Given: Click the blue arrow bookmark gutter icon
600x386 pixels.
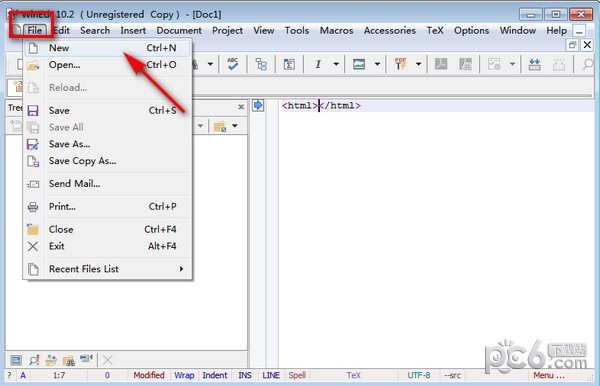Looking at the screenshot, I should (258, 105).
